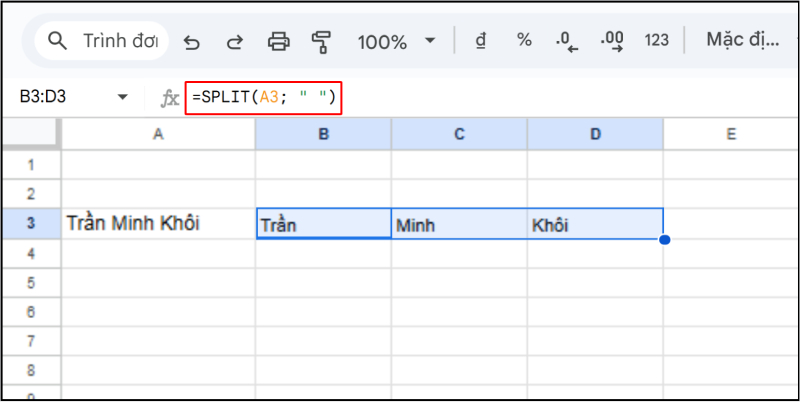This screenshot has width=800, height=402.
Task: Click the redo arrow icon
Action: (x=235, y=42)
